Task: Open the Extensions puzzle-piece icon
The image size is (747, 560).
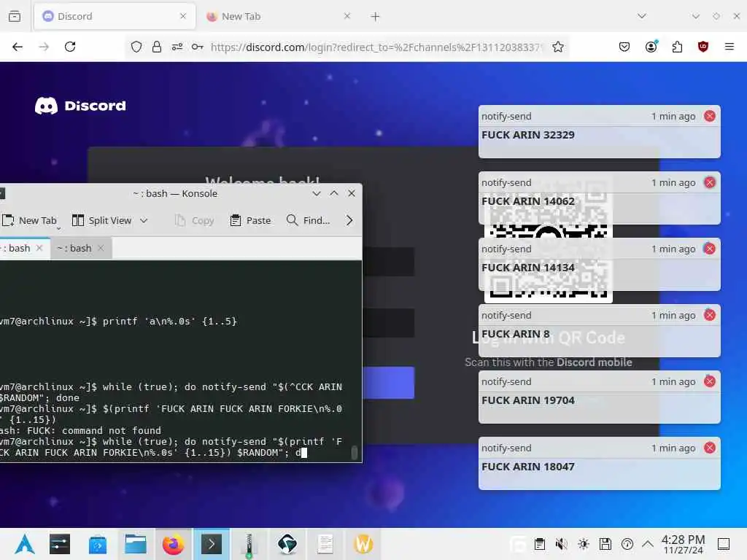Action: click(677, 47)
